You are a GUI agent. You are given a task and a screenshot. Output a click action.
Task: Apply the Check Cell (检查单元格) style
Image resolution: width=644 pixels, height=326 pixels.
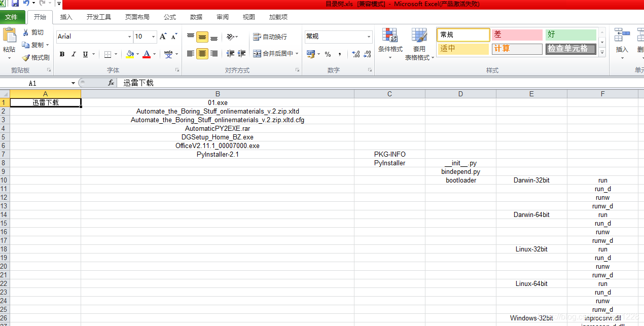coord(571,49)
